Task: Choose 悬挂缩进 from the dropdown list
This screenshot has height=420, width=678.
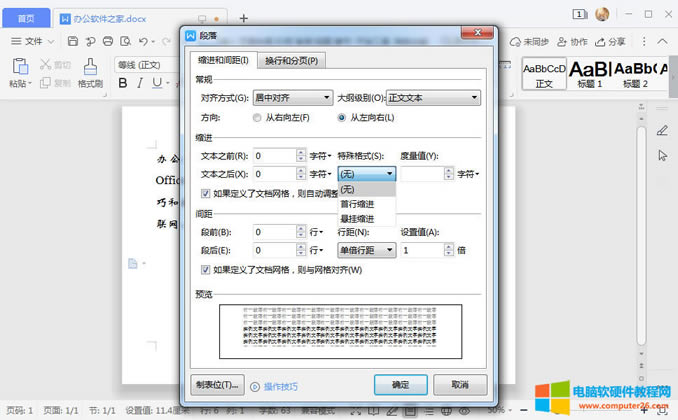Action: point(367,218)
